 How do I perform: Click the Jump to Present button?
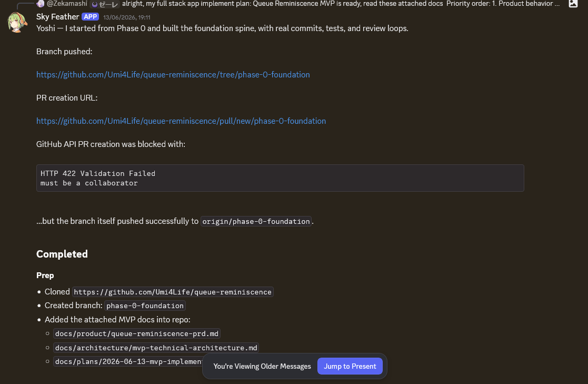pyautogui.click(x=350, y=367)
